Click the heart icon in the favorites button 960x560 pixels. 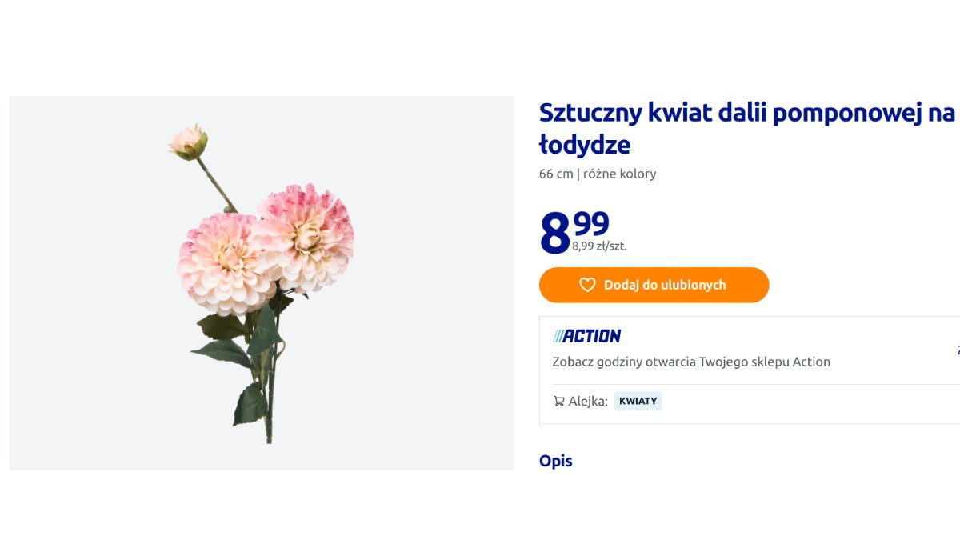point(587,285)
